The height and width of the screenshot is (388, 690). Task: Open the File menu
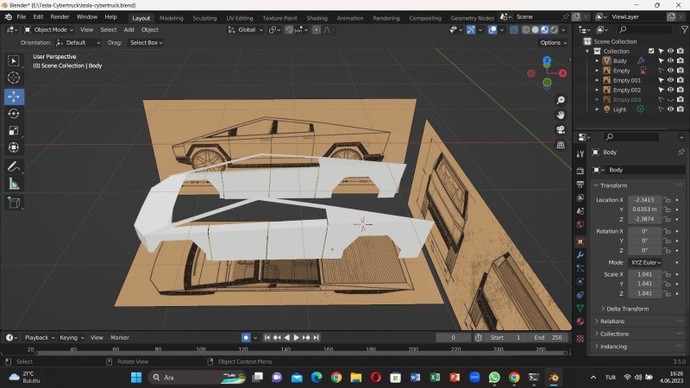[21, 17]
